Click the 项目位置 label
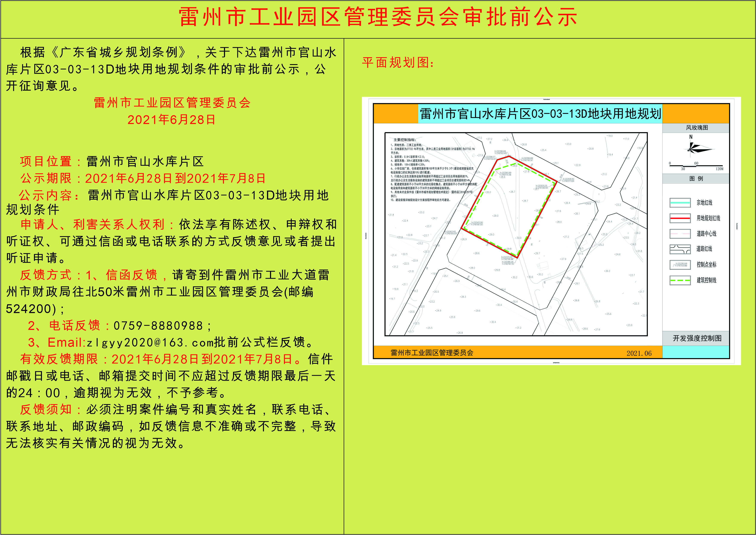The height and width of the screenshot is (535, 756). point(51,161)
